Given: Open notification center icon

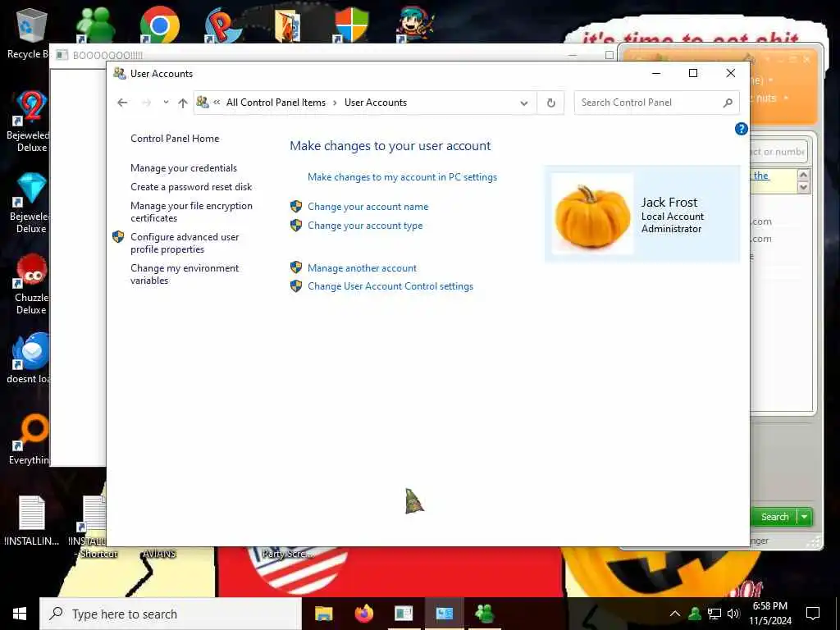Looking at the screenshot, I should point(813,614).
